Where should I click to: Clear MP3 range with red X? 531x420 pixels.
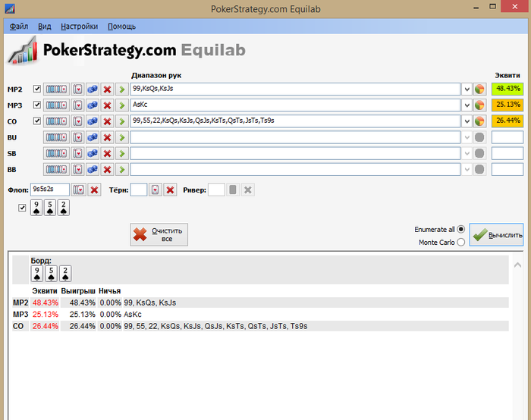[108, 105]
